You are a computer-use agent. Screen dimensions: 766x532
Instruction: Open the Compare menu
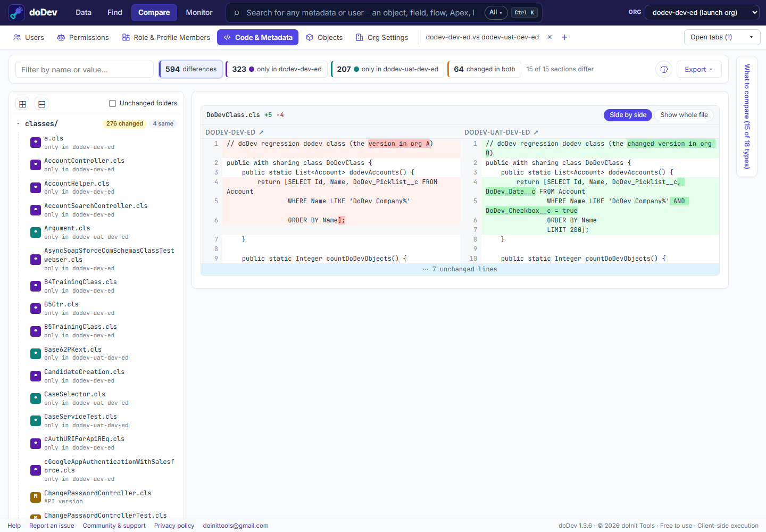click(x=154, y=13)
